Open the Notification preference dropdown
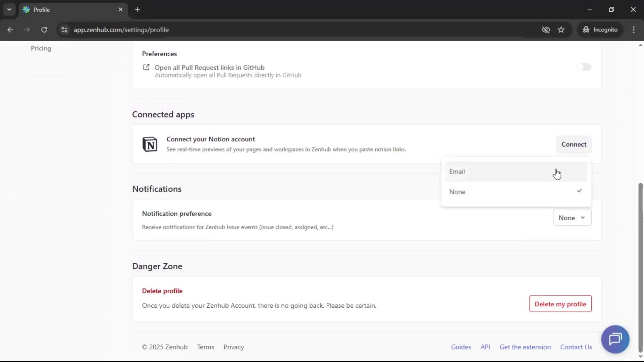The image size is (644, 362). 572,217
